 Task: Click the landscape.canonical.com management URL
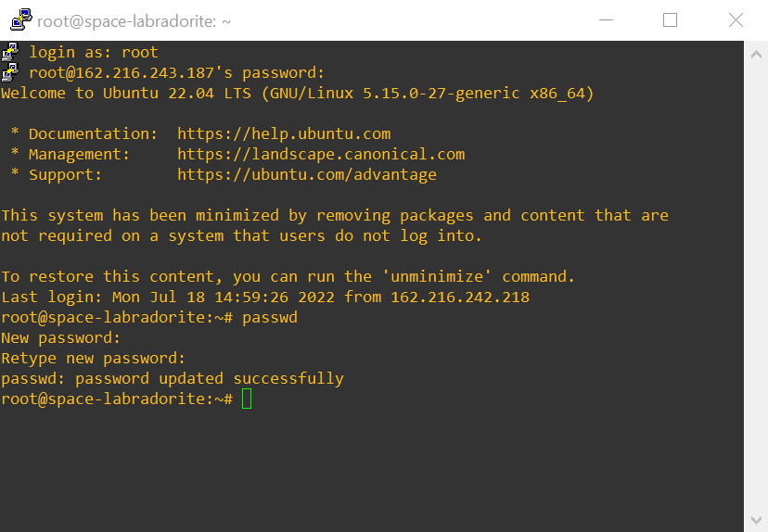point(321,154)
